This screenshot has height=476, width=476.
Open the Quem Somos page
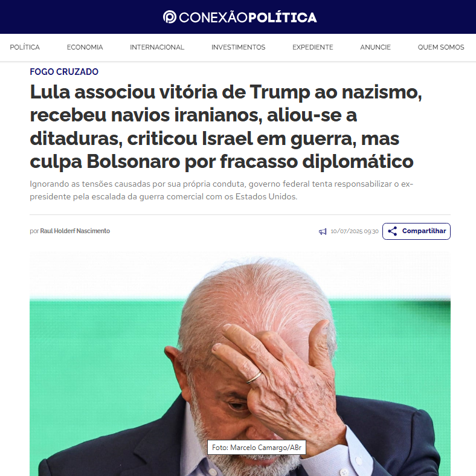(x=441, y=47)
